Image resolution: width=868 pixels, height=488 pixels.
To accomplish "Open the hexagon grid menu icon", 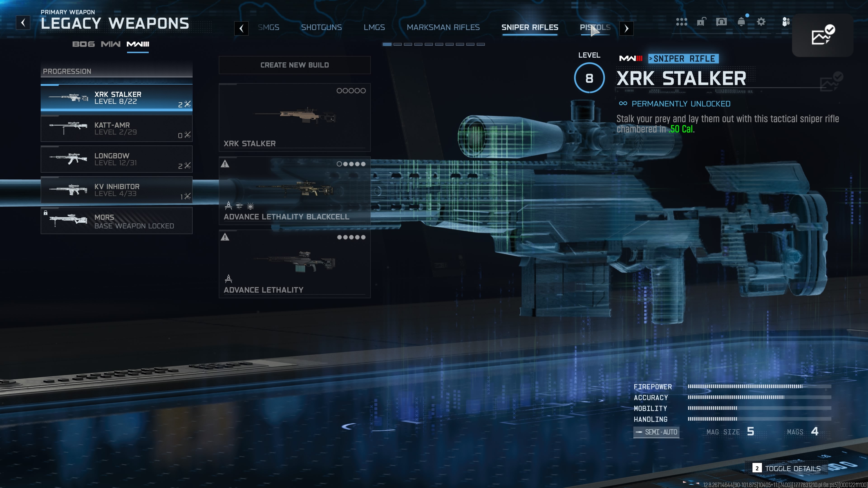I will coord(681,22).
